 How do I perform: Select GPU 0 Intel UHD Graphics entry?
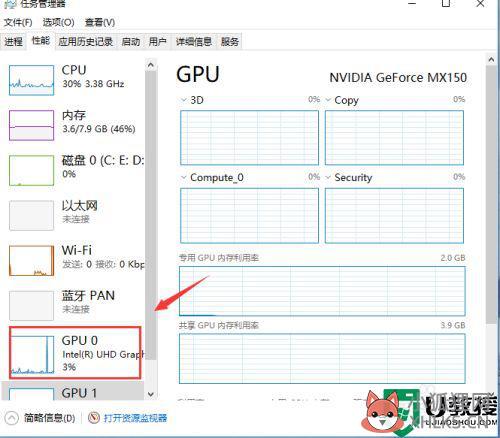[75, 353]
